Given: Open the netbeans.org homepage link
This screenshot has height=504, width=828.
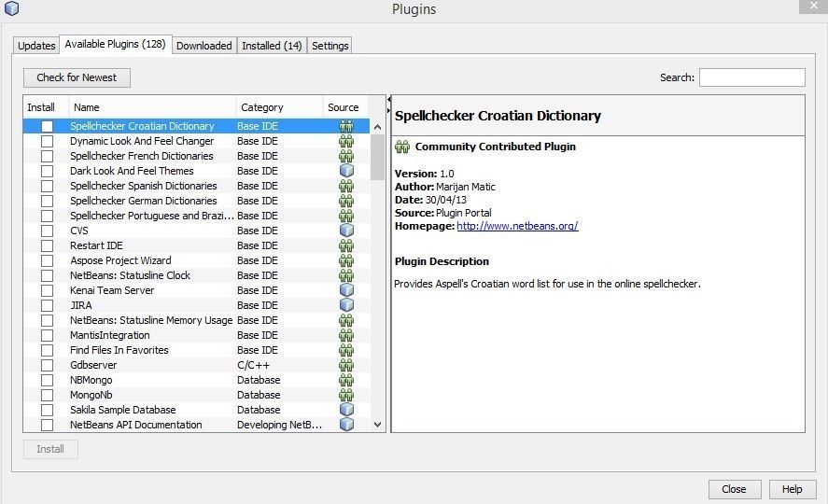Looking at the screenshot, I should (517, 226).
